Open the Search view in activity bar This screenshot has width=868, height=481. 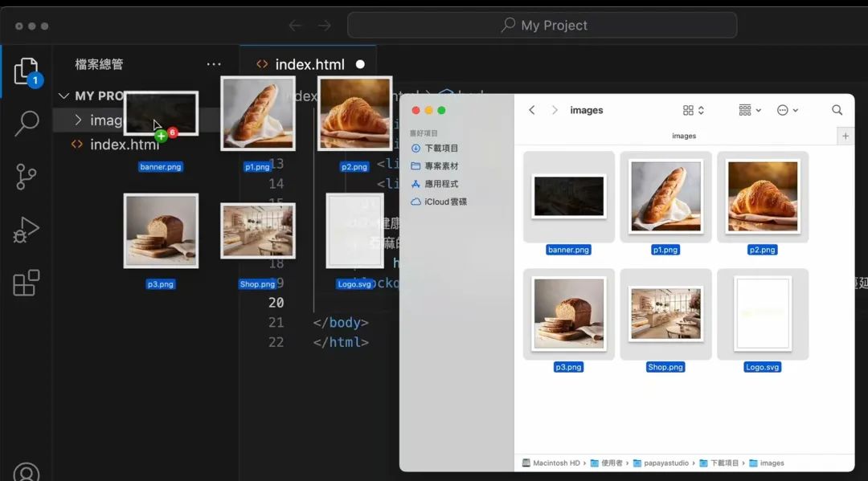27,124
